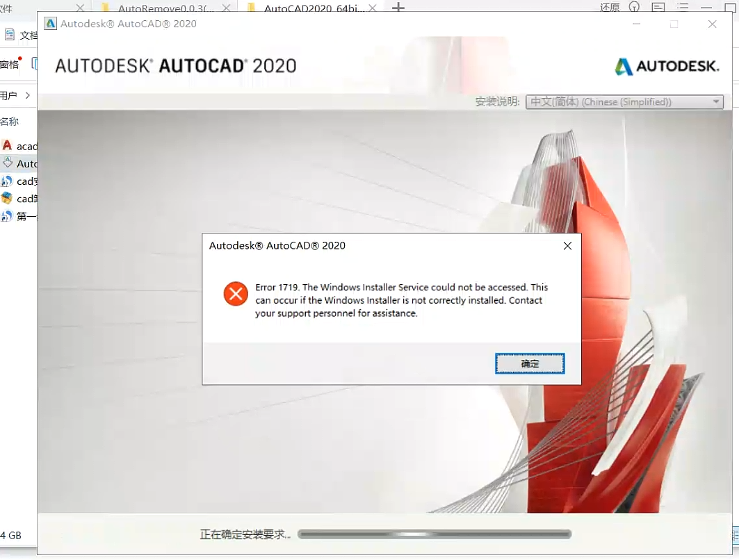This screenshot has height=560, width=739.
Task: Select the 第一 shortcut file icon
Action: click(x=7, y=216)
